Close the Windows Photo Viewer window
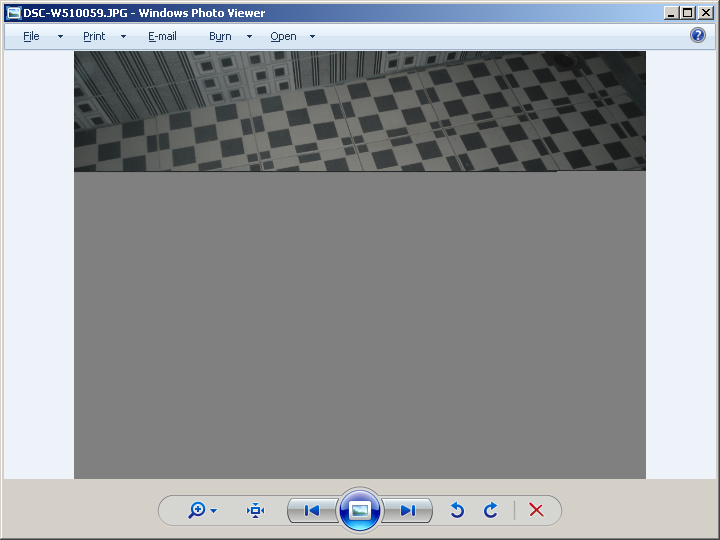This screenshot has height=540, width=720. pyautogui.click(x=705, y=13)
